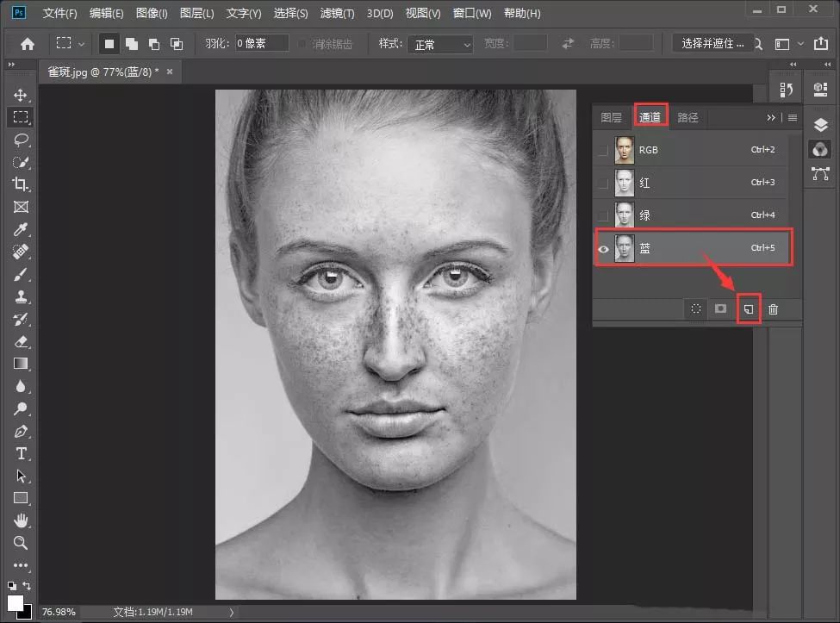This screenshot has width=840, height=623.
Task: Select the Zoom tool in toolbar
Action: (x=21, y=543)
